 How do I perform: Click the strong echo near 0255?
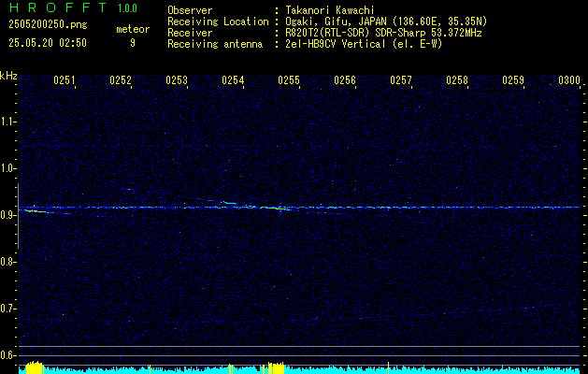click(277, 208)
